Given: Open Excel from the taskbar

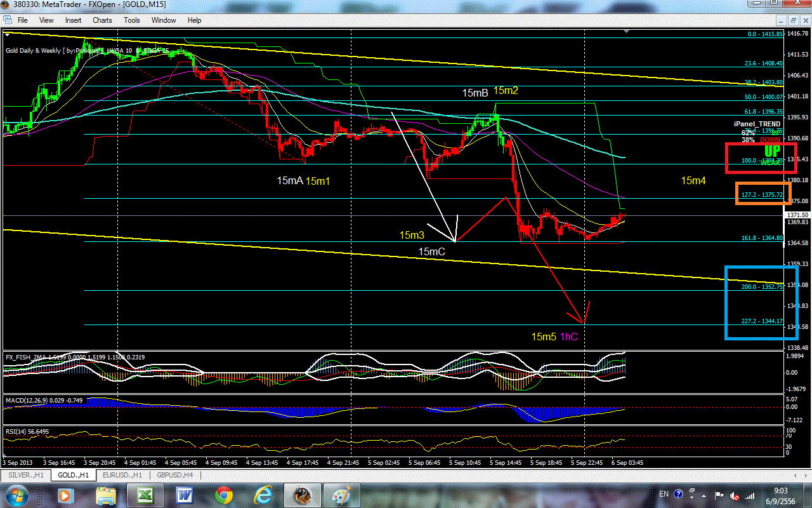Looking at the screenshot, I should (x=145, y=495).
